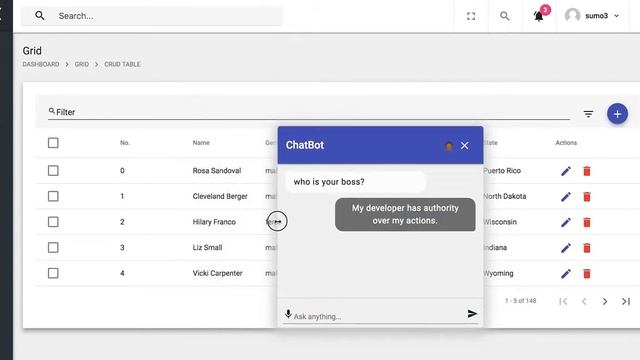The height and width of the screenshot is (360, 640).
Task: Open notifications bell
Action: click(539, 16)
